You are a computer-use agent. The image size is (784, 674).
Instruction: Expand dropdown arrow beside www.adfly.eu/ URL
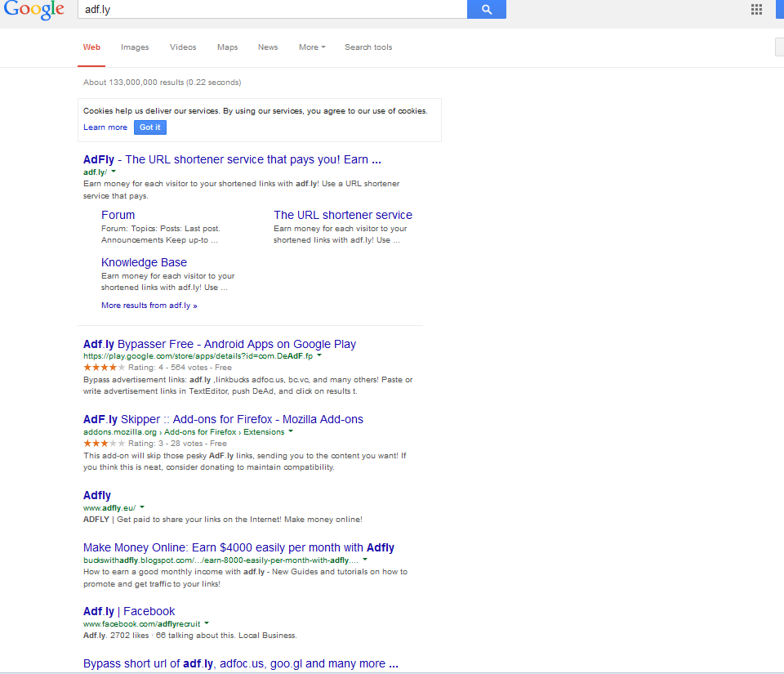(142, 507)
